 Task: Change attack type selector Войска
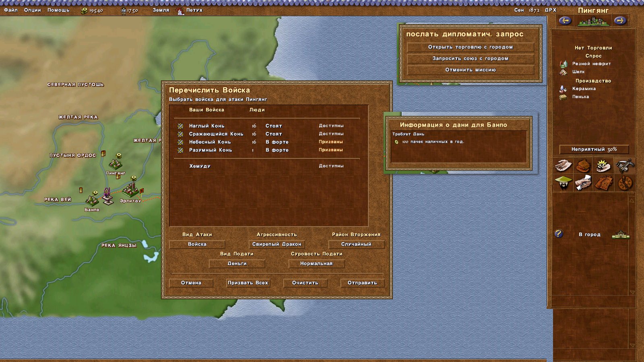(x=197, y=244)
